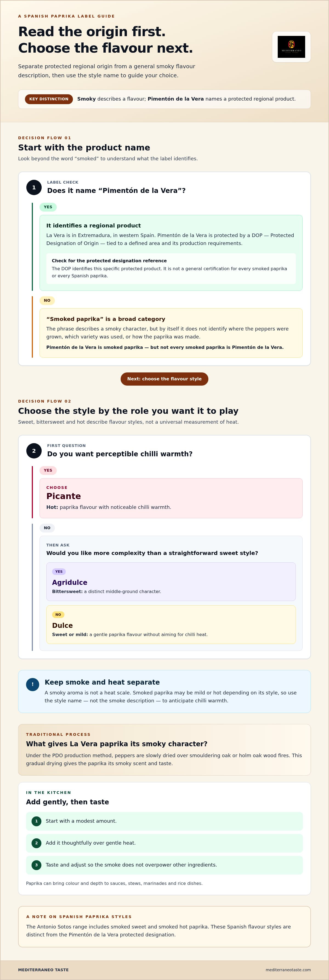Open the mediterraneotaste.com footer link

tap(288, 970)
